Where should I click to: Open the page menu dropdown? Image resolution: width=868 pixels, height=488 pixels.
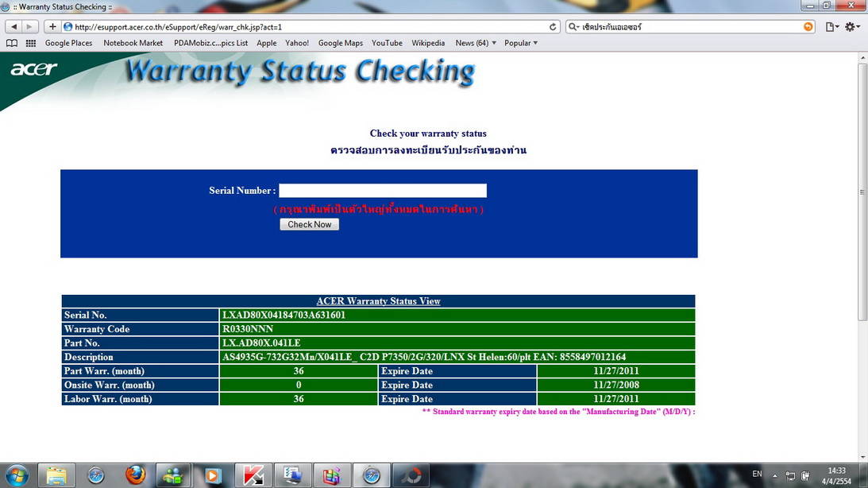831,27
